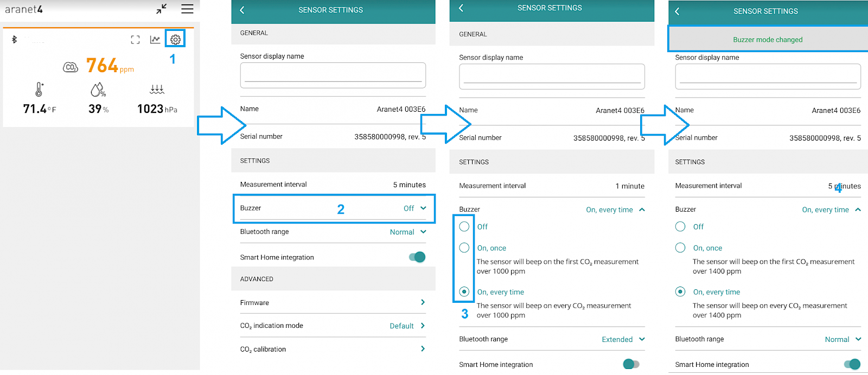Open the hamburger menu in the aranet4 header

(x=187, y=9)
